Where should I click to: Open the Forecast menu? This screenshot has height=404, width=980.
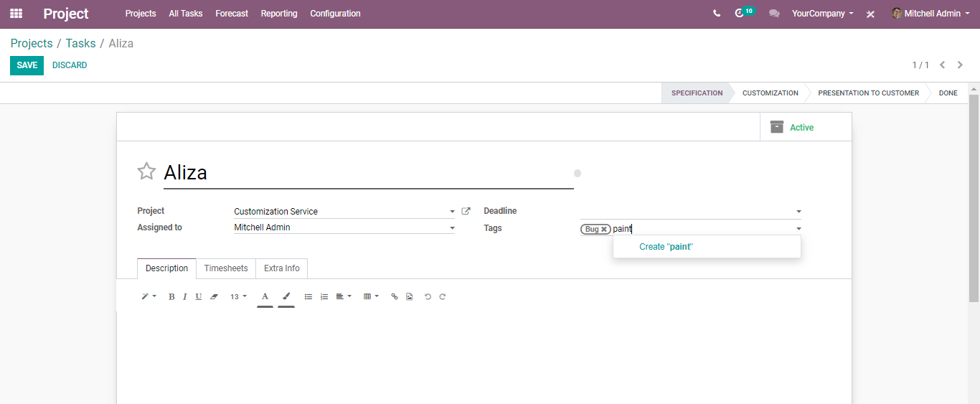click(x=232, y=14)
